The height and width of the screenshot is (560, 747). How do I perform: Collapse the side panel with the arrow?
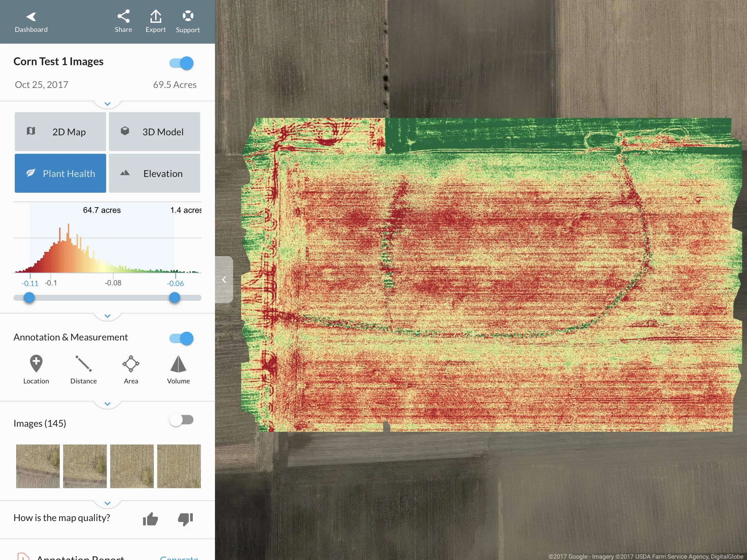point(224,279)
